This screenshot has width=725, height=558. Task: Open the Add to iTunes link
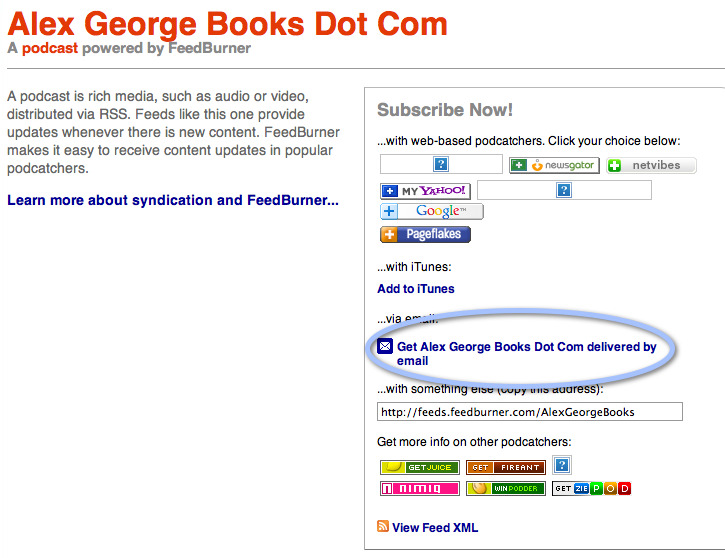click(416, 289)
